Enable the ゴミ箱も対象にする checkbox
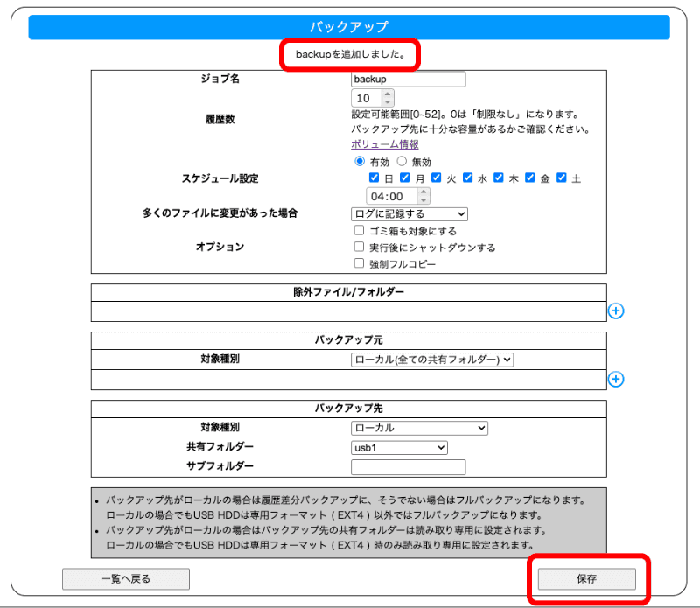The width and height of the screenshot is (700, 608). pos(358,230)
